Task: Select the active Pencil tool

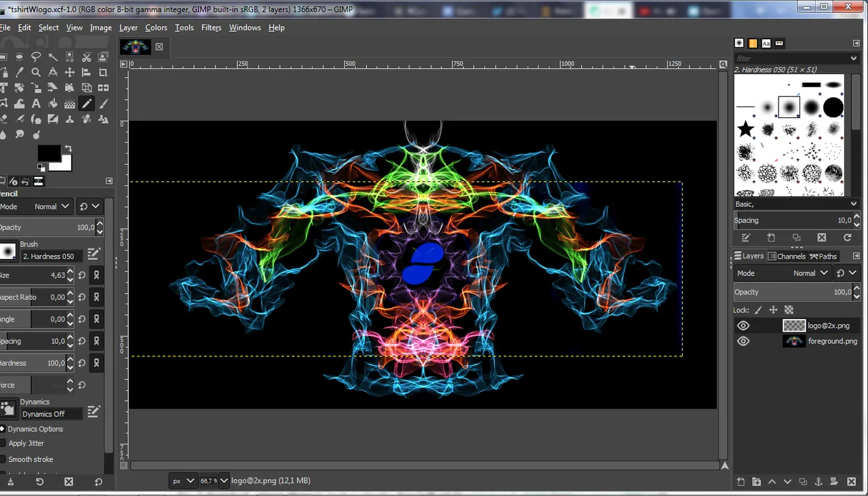Action: tap(87, 104)
